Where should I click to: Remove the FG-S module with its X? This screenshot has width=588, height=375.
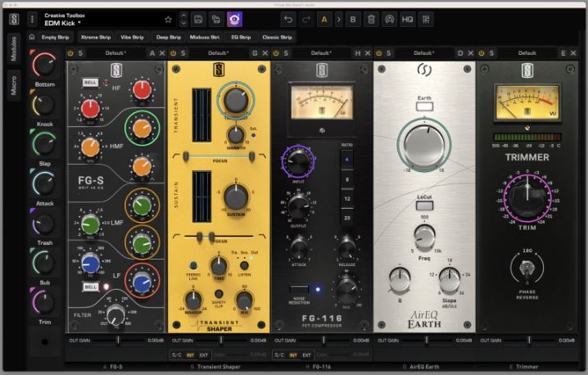162,53
